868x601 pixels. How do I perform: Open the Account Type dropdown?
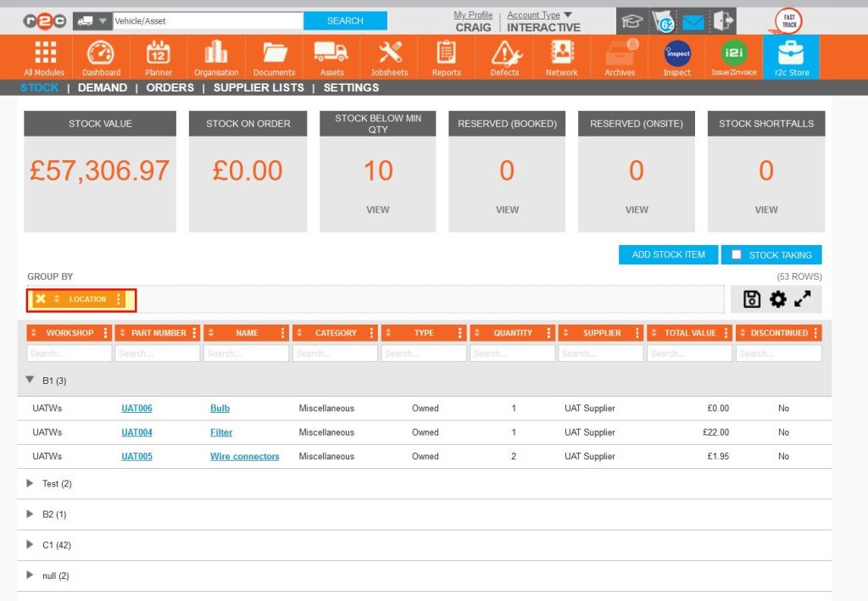coord(567,14)
